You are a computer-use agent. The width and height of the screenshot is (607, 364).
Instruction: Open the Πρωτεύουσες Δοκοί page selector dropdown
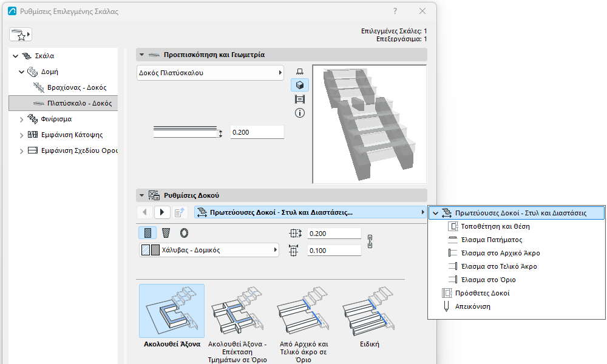pos(310,212)
